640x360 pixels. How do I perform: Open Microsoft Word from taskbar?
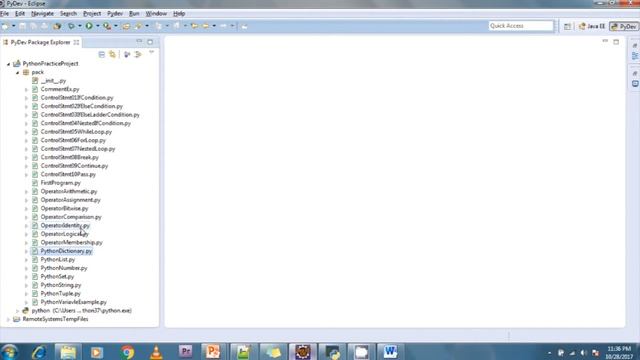(390, 352)
